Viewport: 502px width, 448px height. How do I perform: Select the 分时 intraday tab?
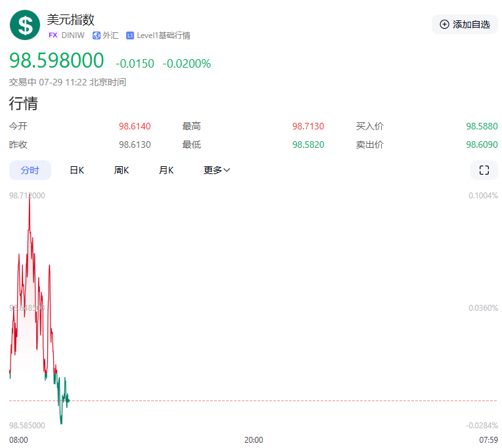30,170
